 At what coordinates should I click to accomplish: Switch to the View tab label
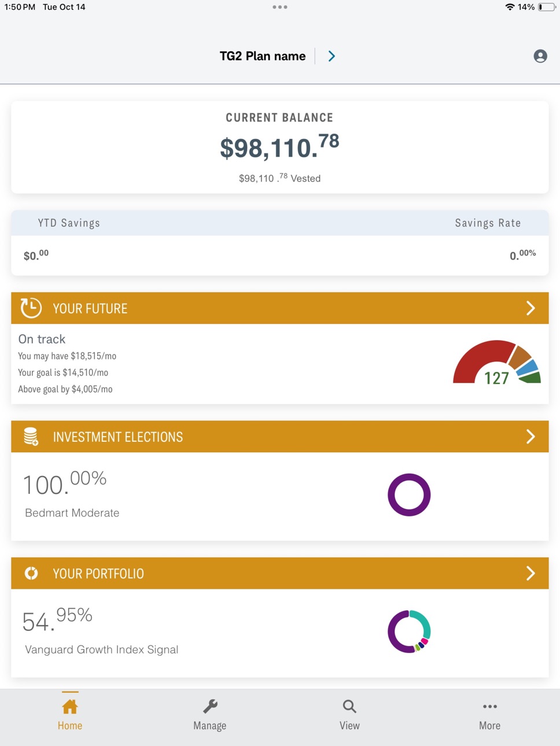pyautogui.click(x=349, y=726)
